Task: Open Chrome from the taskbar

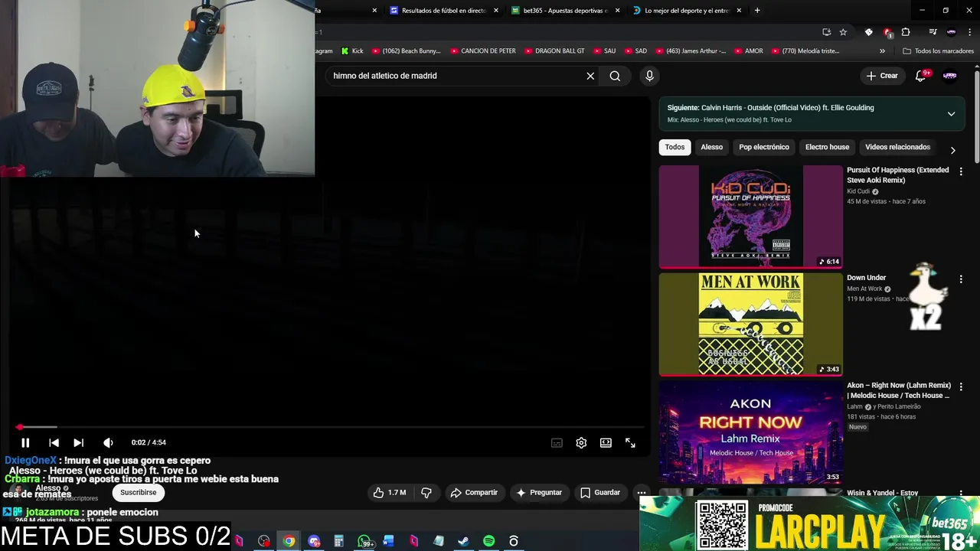Action: tap(289, 541)
